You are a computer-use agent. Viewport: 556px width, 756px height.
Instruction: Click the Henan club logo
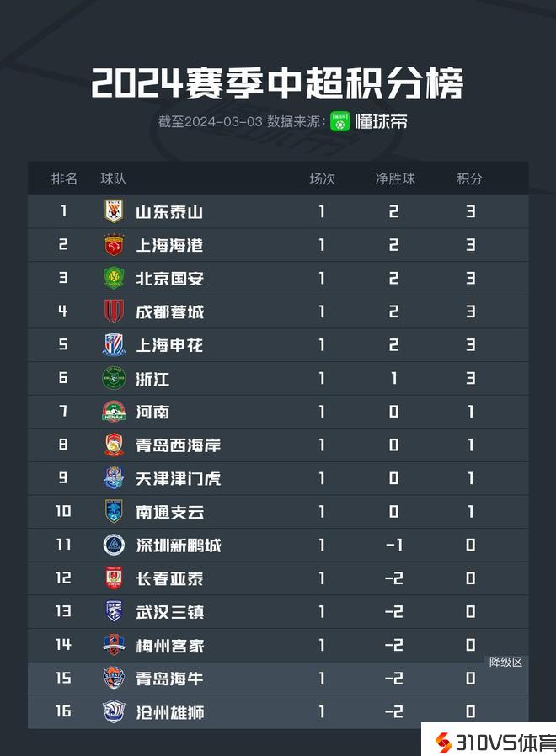[x=114, y=412]
